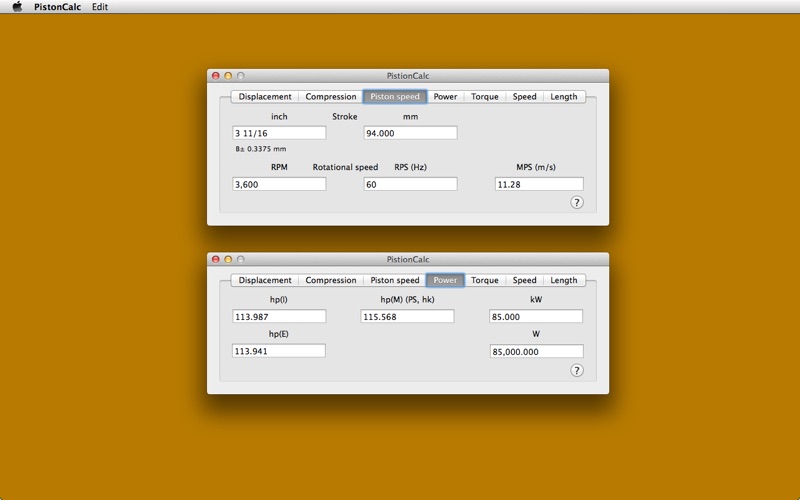This screenshot has width=800, height=500.
Task: Switch to Torque tab in lower window
Action: [x=485, y=280]
